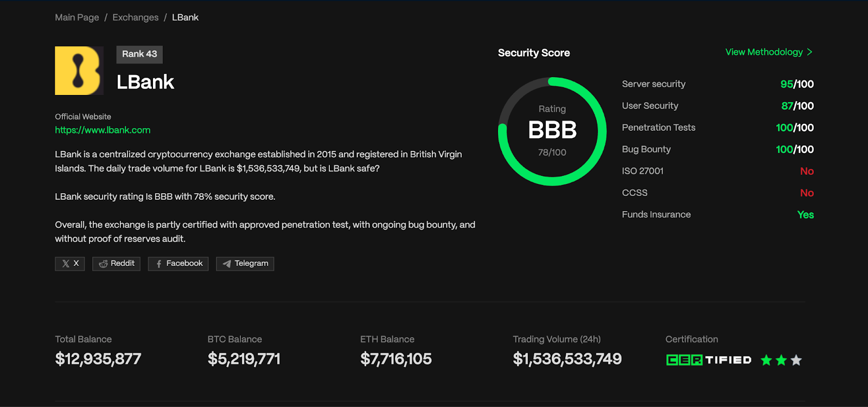Click the ISO 27001 No value
The height and width of the screenshot is (407, 868).
point(807,171)
